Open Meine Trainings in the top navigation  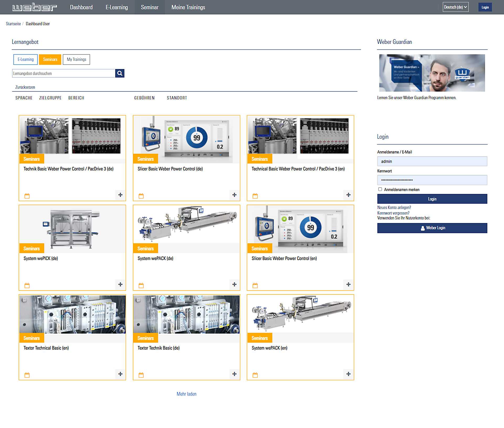click(x=188, y=7)
